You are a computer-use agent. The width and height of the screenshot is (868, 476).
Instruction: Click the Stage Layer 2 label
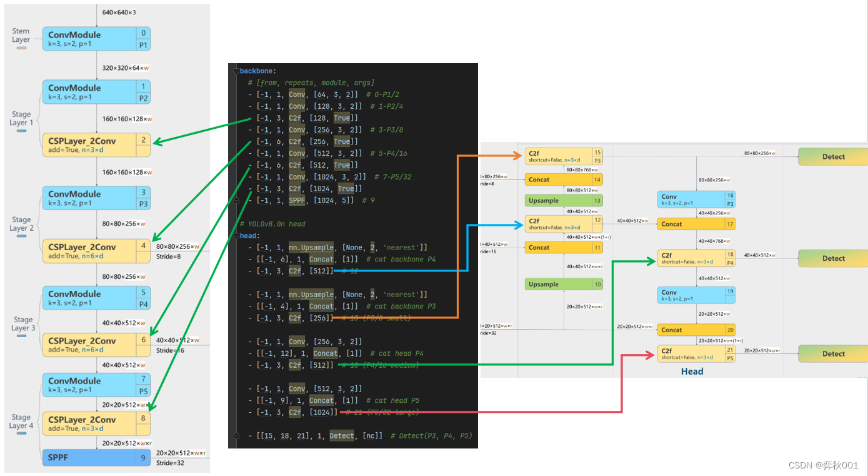click(21, 224)
